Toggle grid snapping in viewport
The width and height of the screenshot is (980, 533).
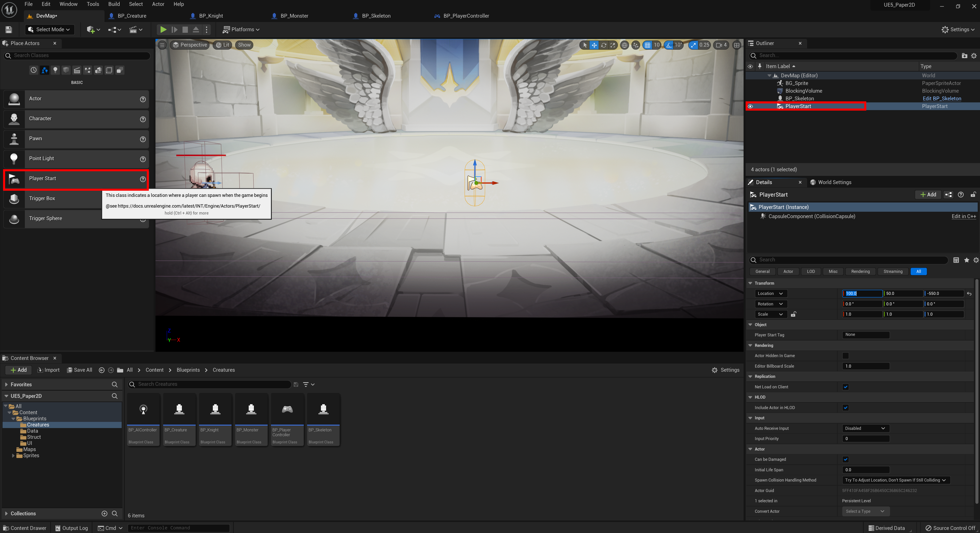click(648, 45)
